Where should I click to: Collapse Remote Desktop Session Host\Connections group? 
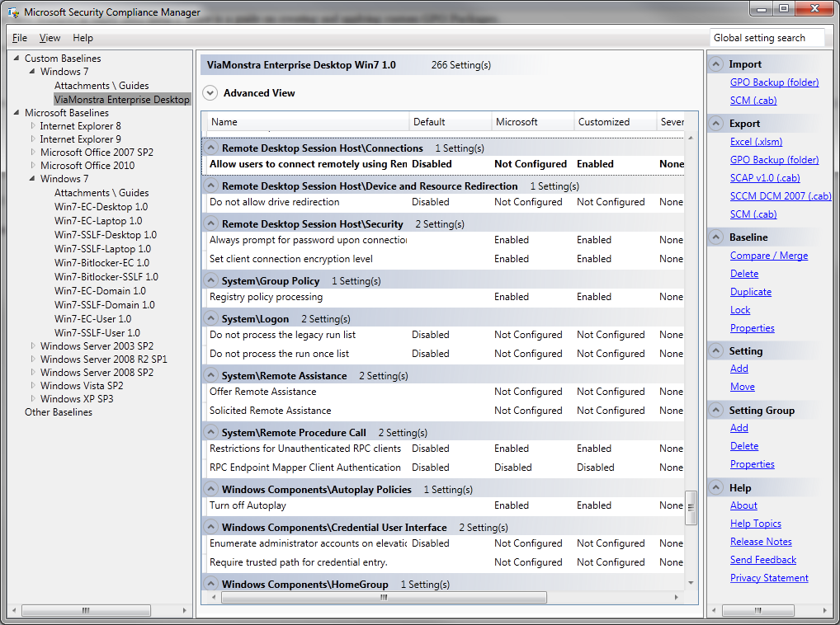pos(211,148)
